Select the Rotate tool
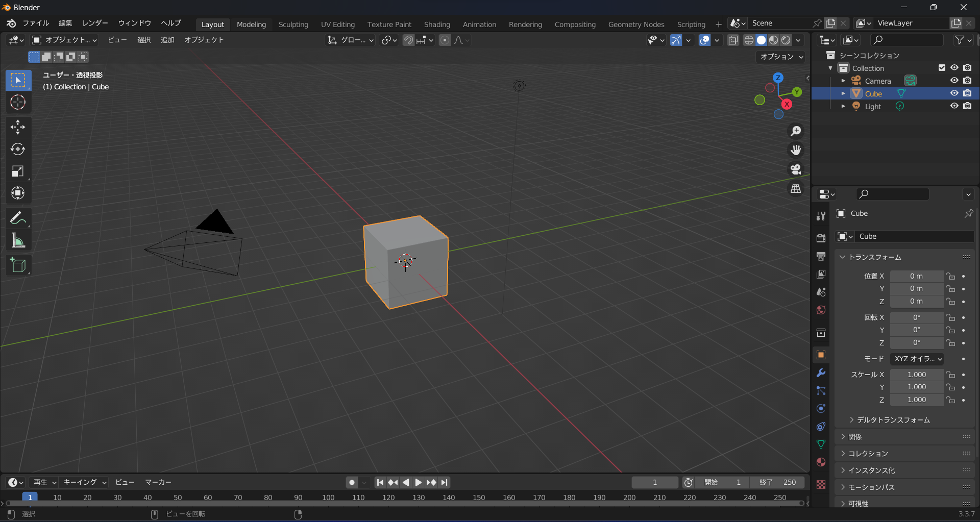The width and height of the screenshot is (980, 522). tap(18, 149)
